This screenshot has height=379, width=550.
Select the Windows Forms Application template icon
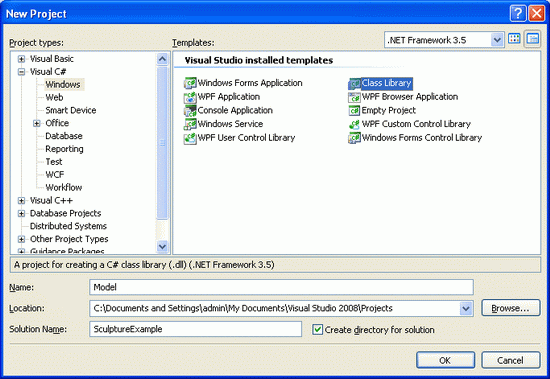coord(190,83)
